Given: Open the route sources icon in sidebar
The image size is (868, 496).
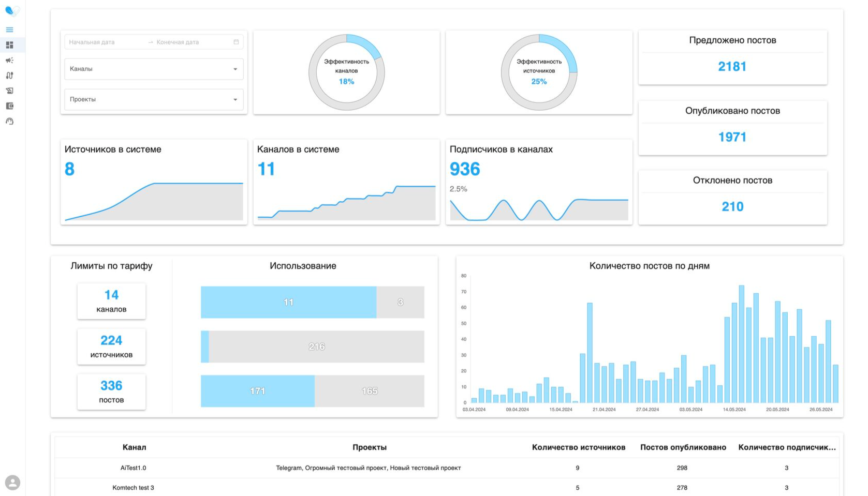Looking at the screenshot, I should [9, 76].
